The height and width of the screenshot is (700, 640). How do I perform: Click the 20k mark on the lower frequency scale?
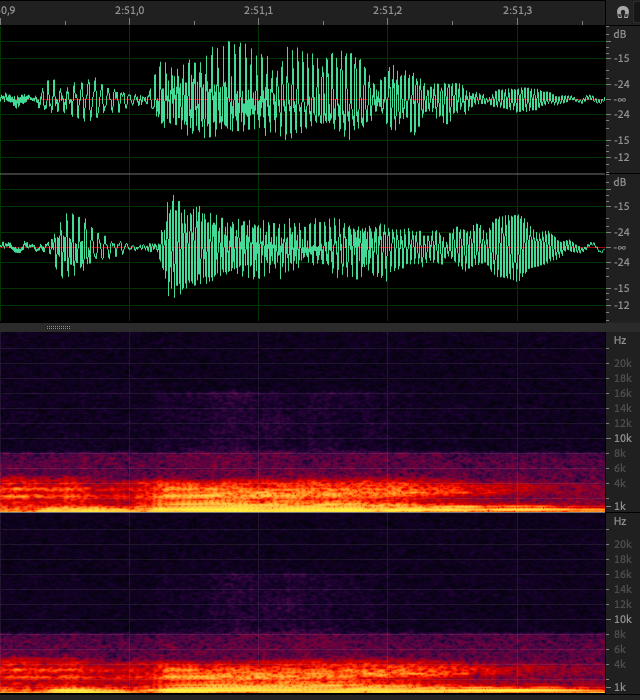622,544
